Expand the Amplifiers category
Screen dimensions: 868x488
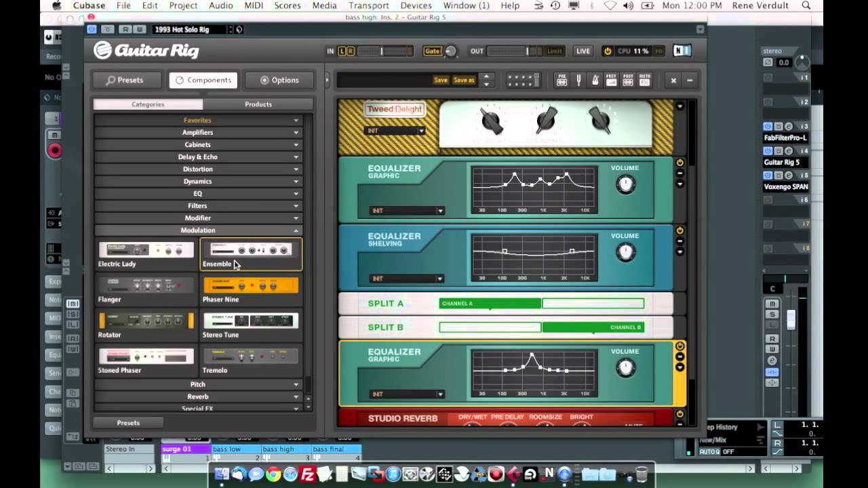[198, 132]
